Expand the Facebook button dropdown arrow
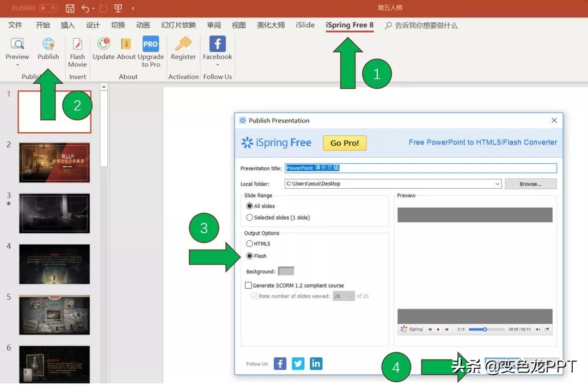 (217, 65)
